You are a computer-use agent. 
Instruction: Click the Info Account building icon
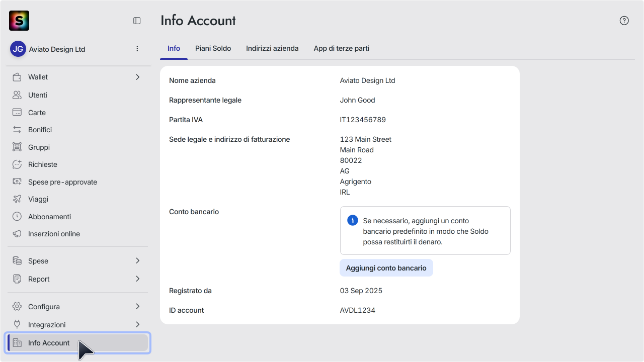(x=17, y=343)
